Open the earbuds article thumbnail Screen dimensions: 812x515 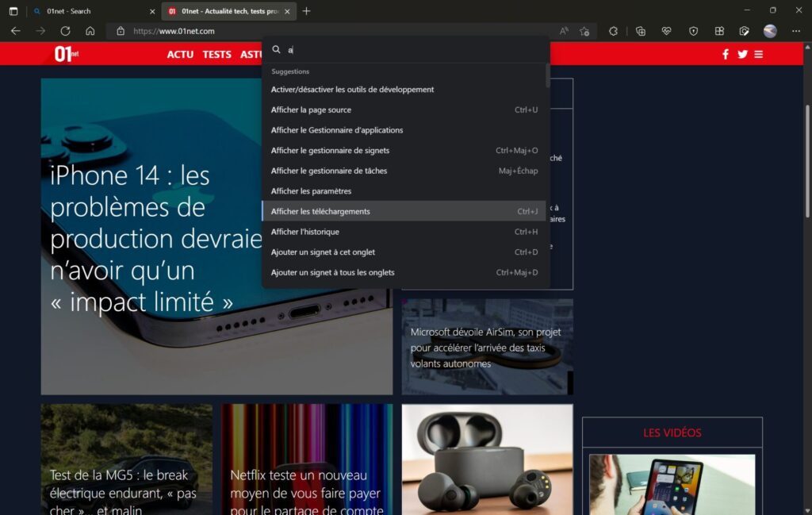click(488, 459)
